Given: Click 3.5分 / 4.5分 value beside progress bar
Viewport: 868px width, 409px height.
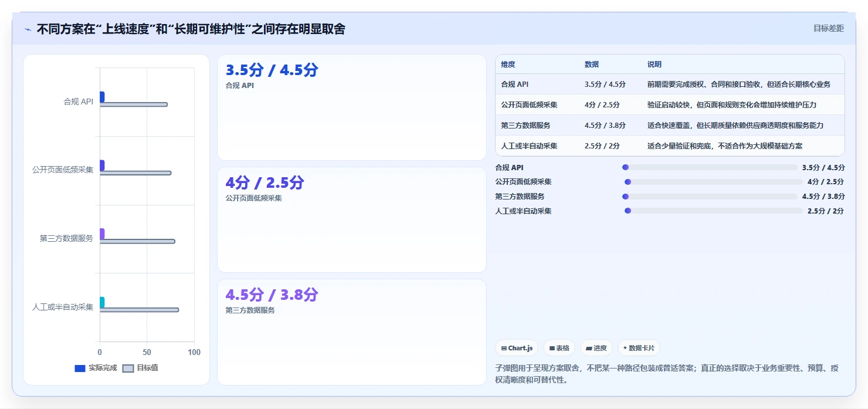Looking at the screenshot, I should coord(823,168).
